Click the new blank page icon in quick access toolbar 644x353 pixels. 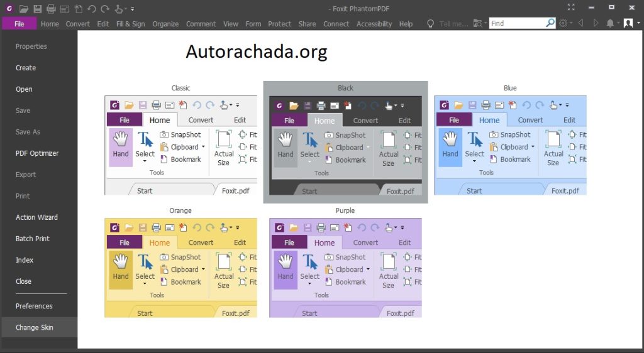coord(79,9)
